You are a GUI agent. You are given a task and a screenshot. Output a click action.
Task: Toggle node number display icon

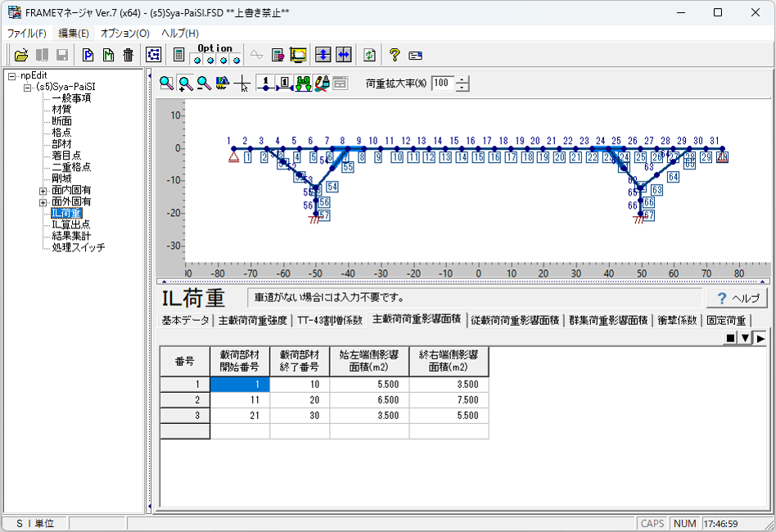point(266,83)
